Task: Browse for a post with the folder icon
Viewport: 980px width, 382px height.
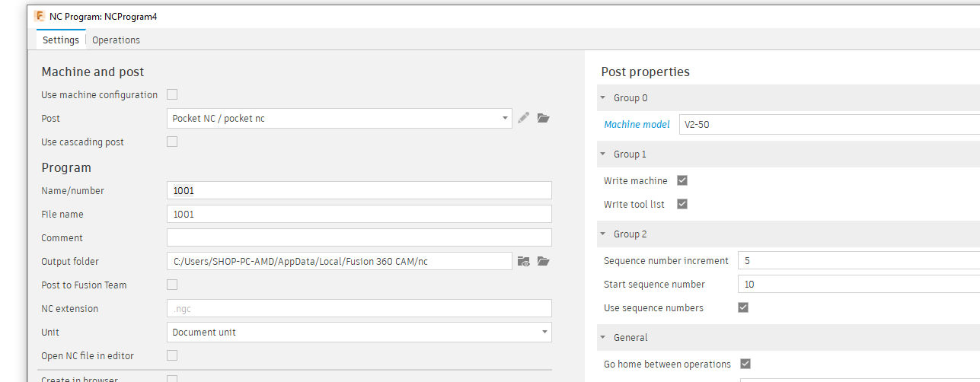Action: pyautogui.click(x=543, y=118)
